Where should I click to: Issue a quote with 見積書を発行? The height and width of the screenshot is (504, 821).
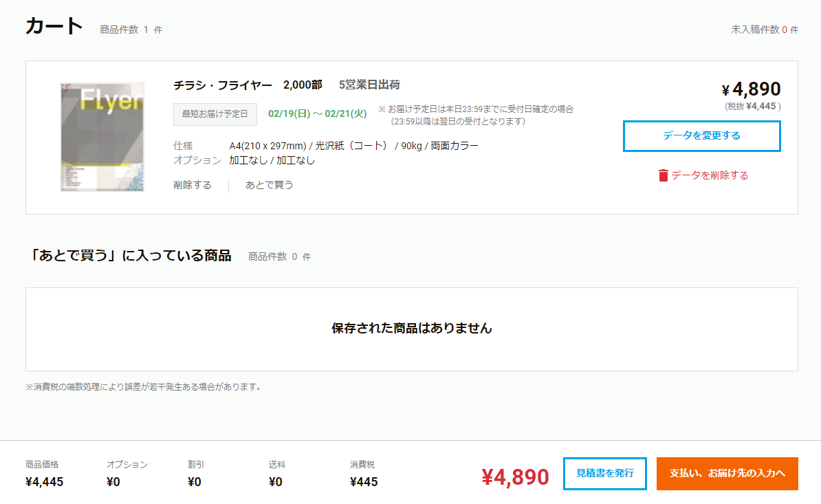(x=604, y=474)
